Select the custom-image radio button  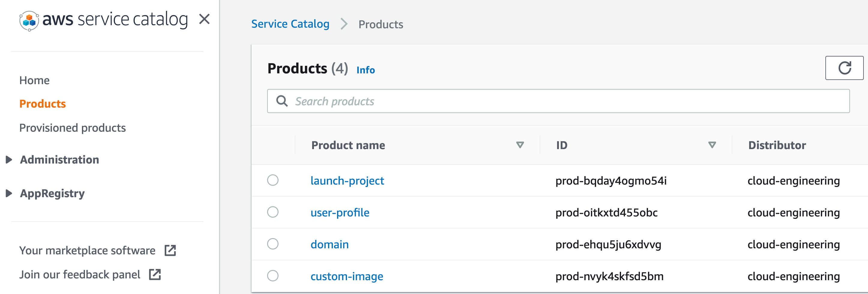[x=273, y=276]
